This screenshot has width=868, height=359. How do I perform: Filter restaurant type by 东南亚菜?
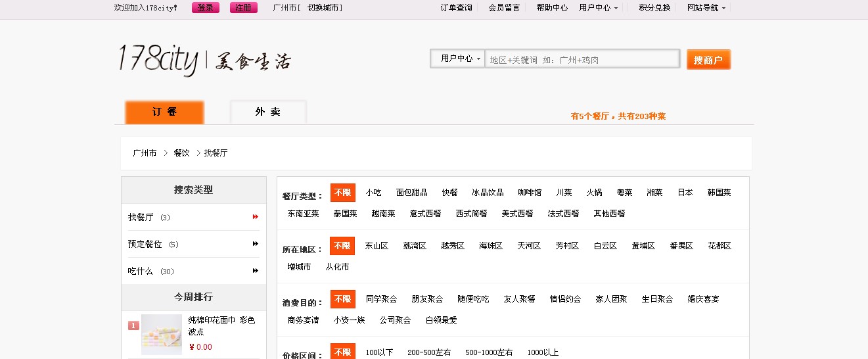pos(303,214)
